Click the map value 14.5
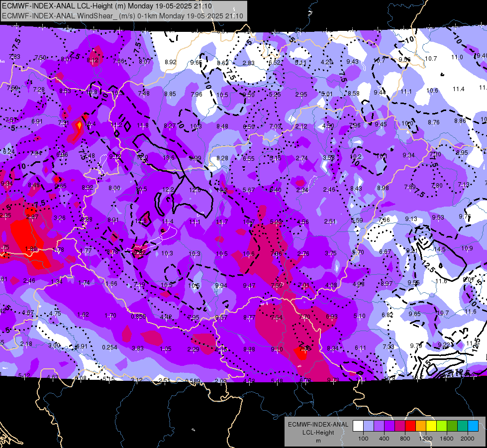Viewport: 487px width, 448px height. pyautogui.click(x=439, y=249)
